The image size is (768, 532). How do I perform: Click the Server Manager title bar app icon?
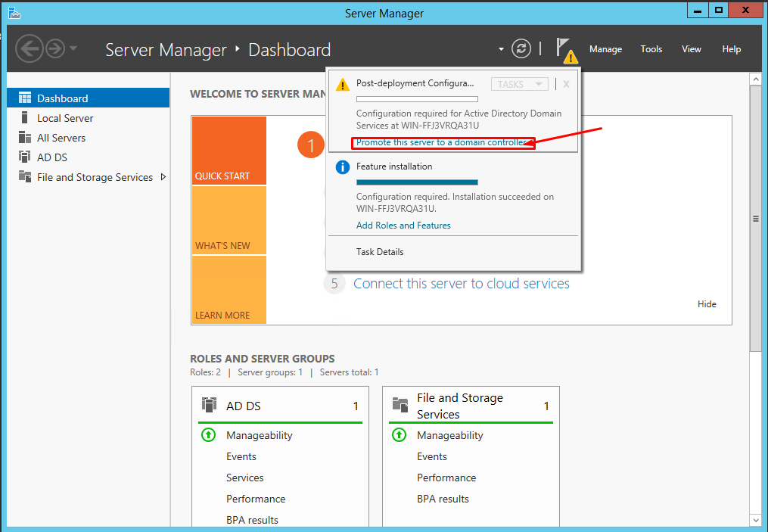pos(14,13)
